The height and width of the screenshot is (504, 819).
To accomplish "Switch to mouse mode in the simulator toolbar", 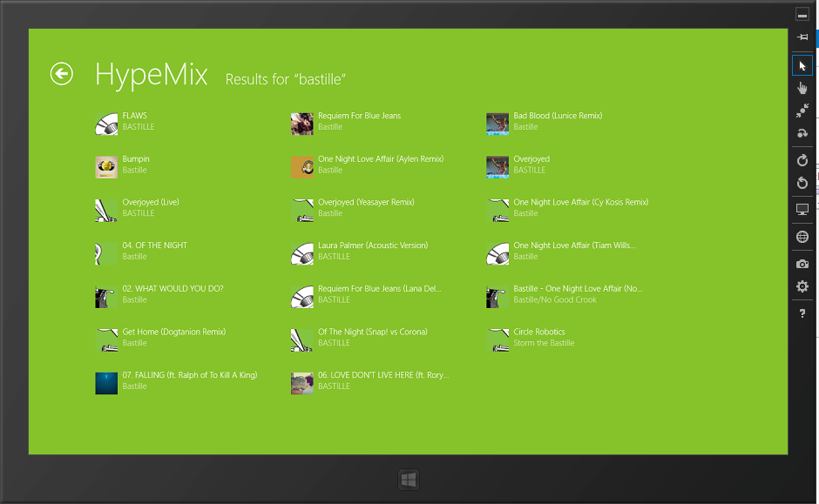I will pyautogui.click(x=802, y=65).
